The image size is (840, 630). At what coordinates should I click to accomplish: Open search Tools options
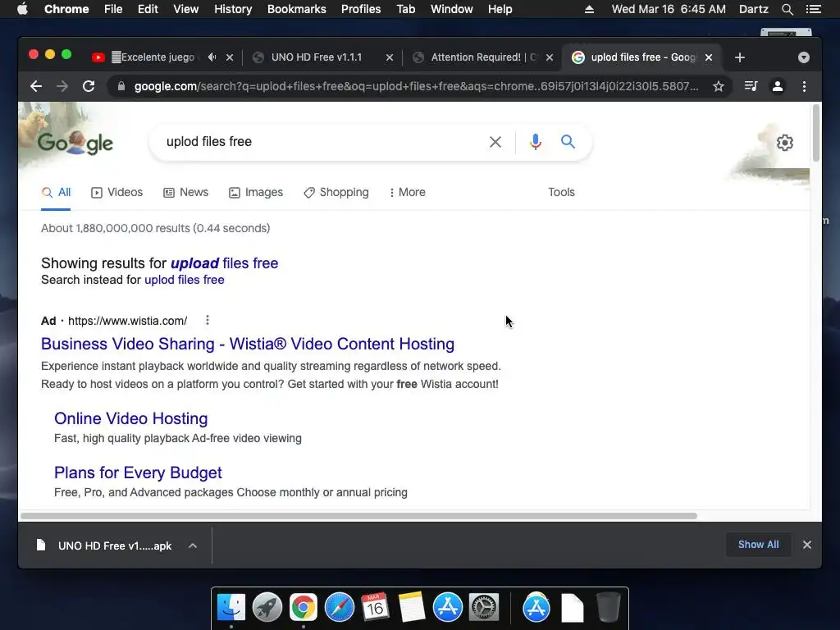[561, 192]
